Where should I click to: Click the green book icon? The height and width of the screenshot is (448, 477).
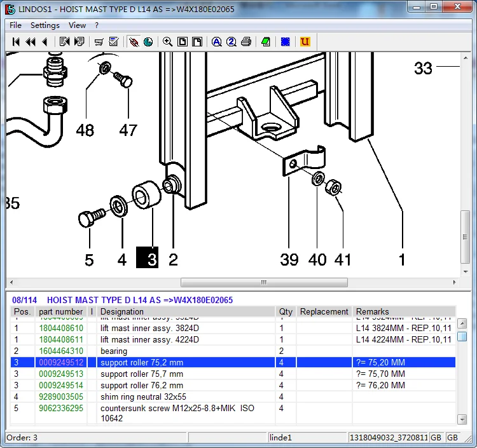tap(265, 42)
